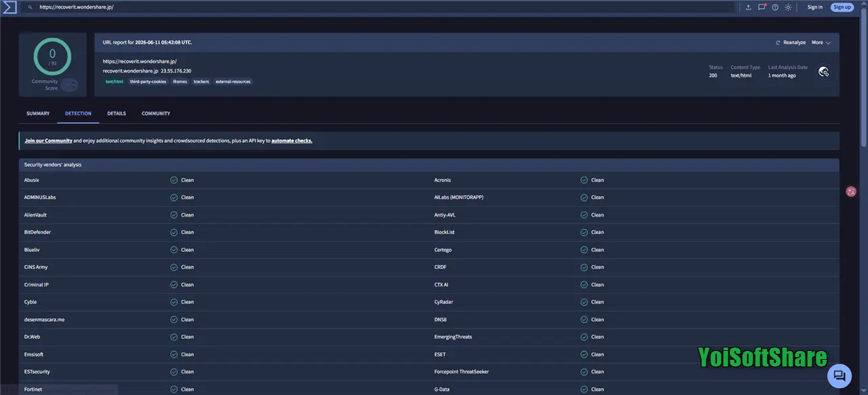The height and width of the screenshot is (395, 868).
Task: Open the help question mark icon
Action: click(x=775, y=7)
